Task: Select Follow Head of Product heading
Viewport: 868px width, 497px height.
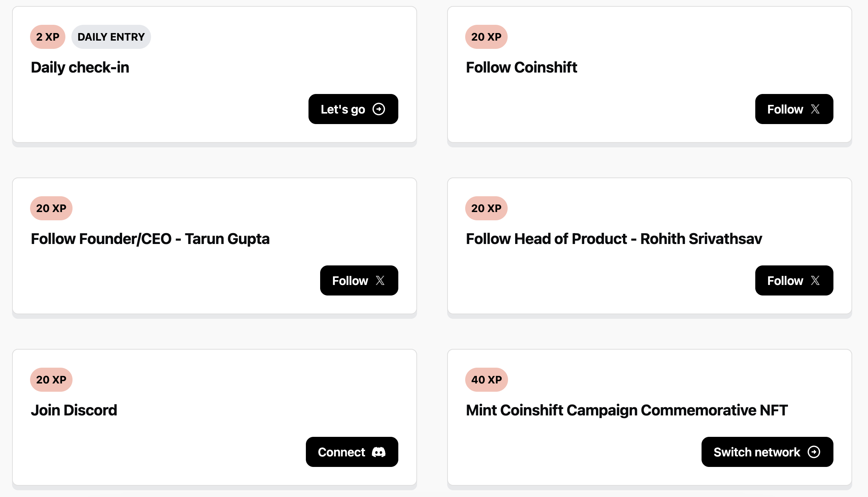Action: (x=614, y=239)
